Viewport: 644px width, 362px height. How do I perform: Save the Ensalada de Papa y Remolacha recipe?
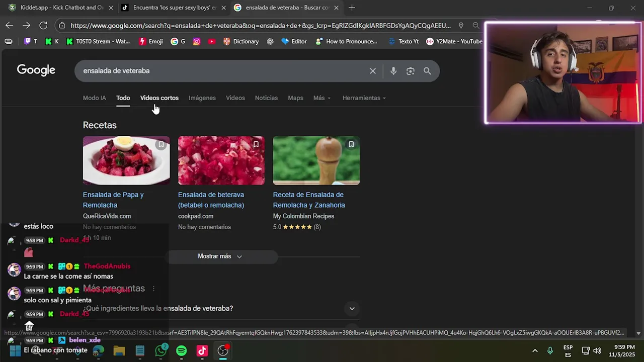click(161, 144)
